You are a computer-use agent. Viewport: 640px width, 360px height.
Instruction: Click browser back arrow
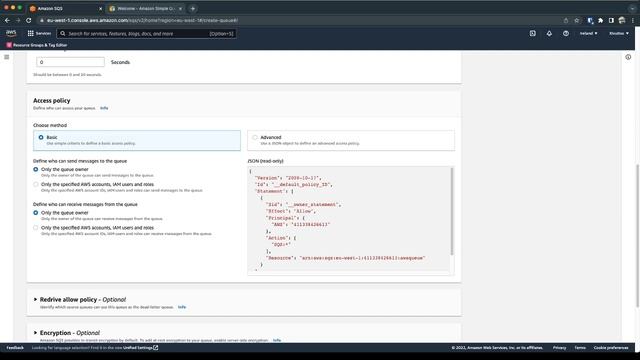[7, 20]
